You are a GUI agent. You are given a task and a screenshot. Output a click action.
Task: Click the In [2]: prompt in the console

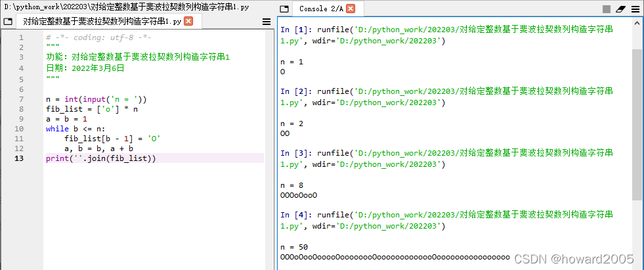pos(296,91)
